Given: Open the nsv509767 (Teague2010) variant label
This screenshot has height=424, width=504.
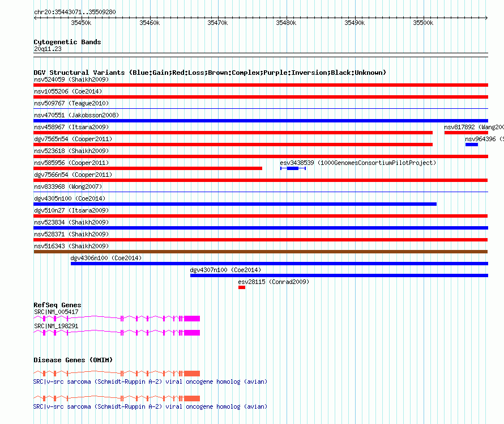Looking at the screenshot, I should click(71, 103).
